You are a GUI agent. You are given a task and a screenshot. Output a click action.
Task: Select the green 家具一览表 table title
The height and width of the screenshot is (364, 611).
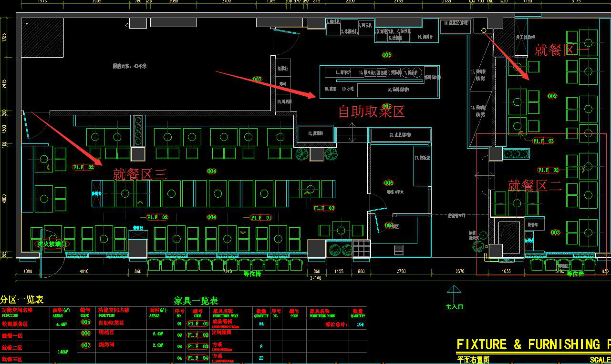[x=196, y=301]
